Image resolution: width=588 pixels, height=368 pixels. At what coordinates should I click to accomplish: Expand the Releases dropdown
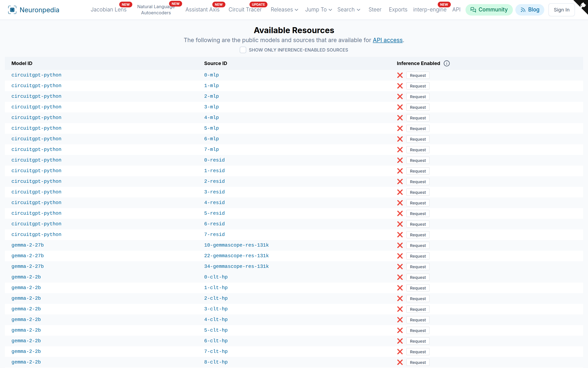(x=284, y=9)
